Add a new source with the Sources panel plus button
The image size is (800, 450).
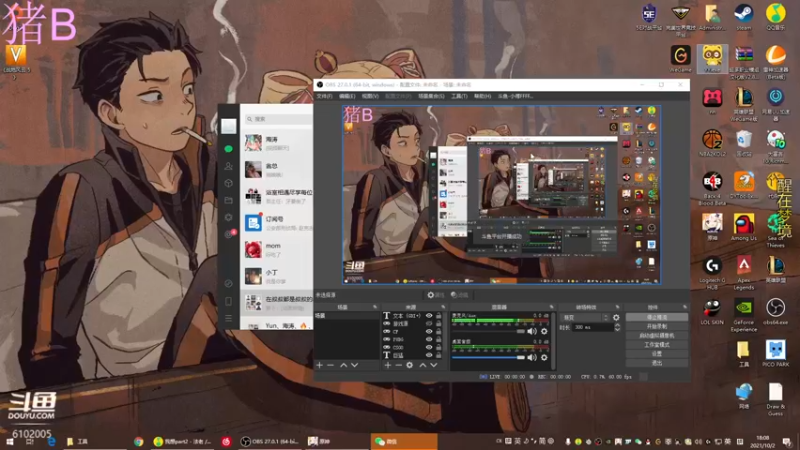coord(388,365)
